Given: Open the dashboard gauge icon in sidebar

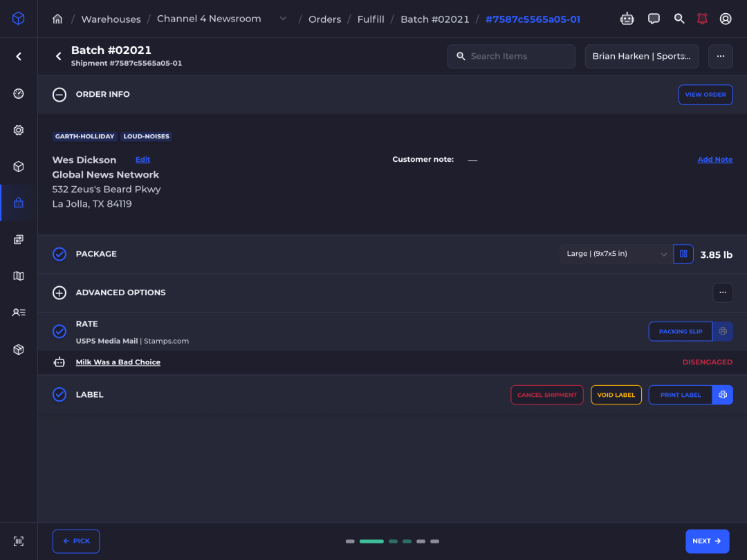Looking at the screenshot, I should click(x=19, y=94).
